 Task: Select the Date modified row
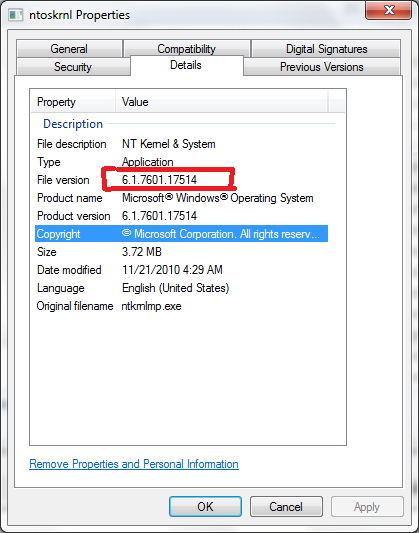[181, 270]
